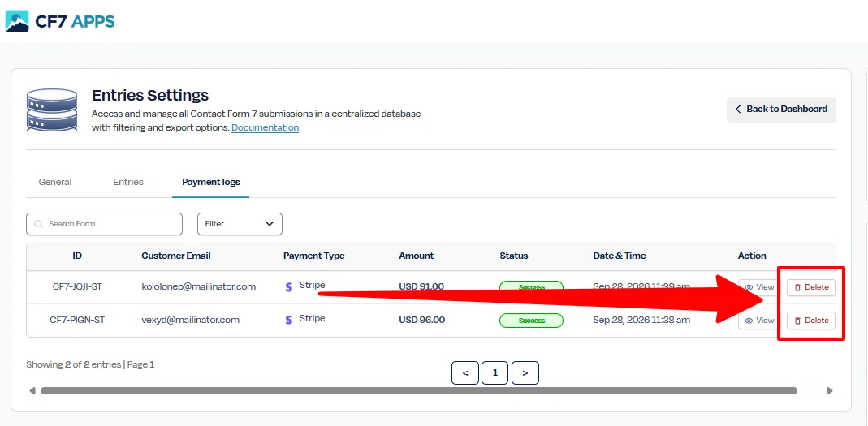Click the Success badge in the USD 96.00 row
Screen dimensions: 868x426
(531, 321)
